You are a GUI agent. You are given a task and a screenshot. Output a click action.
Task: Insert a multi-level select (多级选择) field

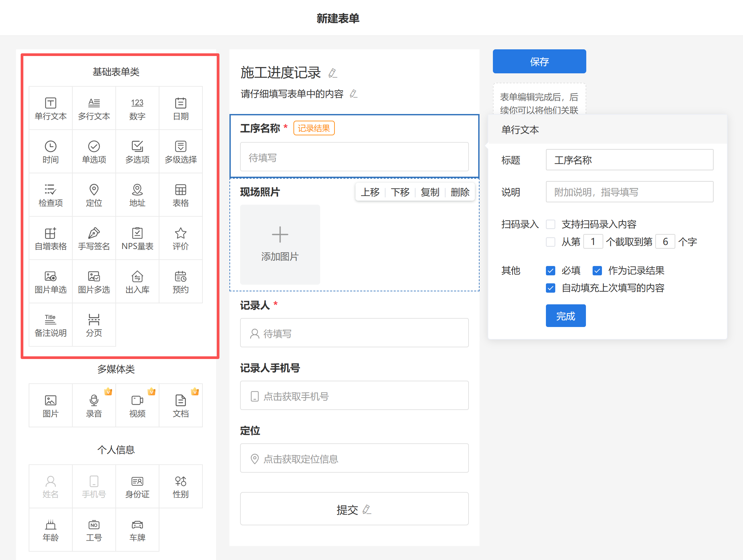coord(180,152)
